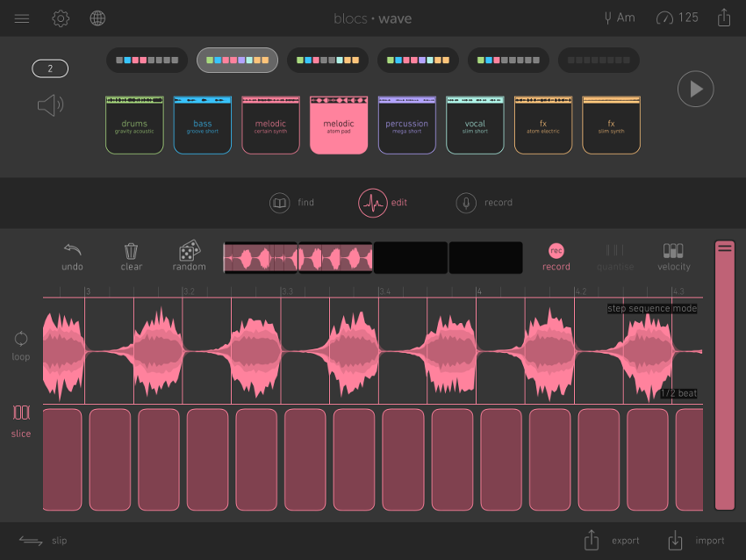Select the percussion mega short bloc

pyautogui.click(x=406, y=126)
